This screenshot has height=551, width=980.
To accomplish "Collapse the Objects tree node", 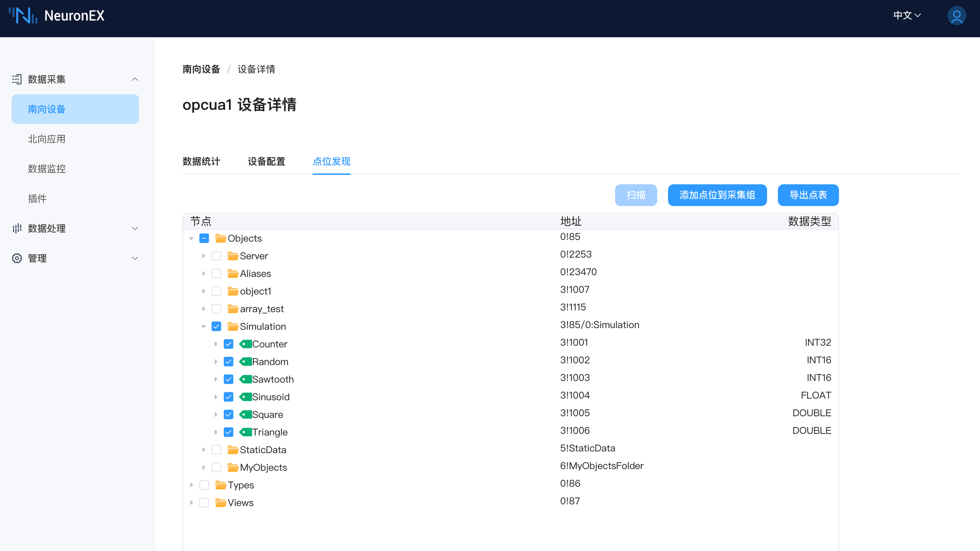I will click(x=191, y=238).
